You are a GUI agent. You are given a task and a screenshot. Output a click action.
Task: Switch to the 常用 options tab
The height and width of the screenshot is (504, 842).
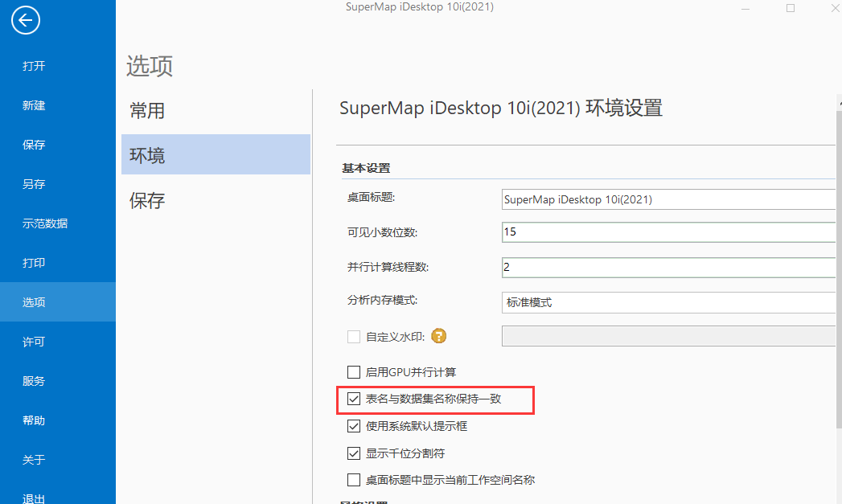(216, 111)
